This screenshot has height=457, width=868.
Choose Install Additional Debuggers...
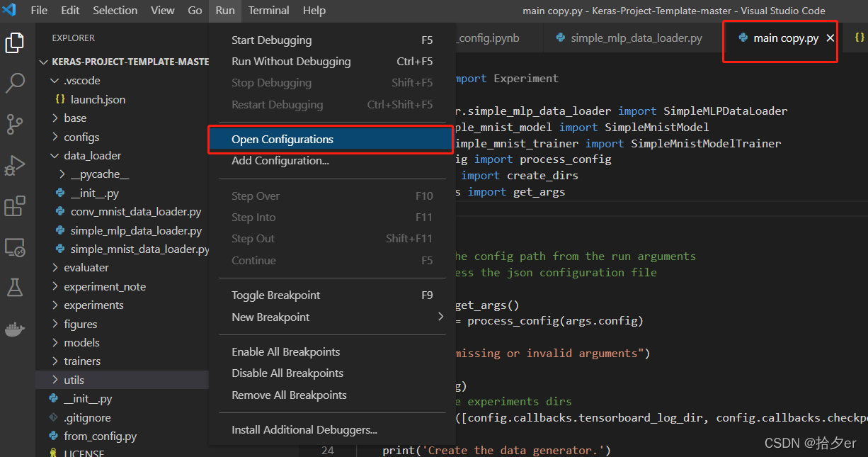pyautogui.click(x=332, y=430)
